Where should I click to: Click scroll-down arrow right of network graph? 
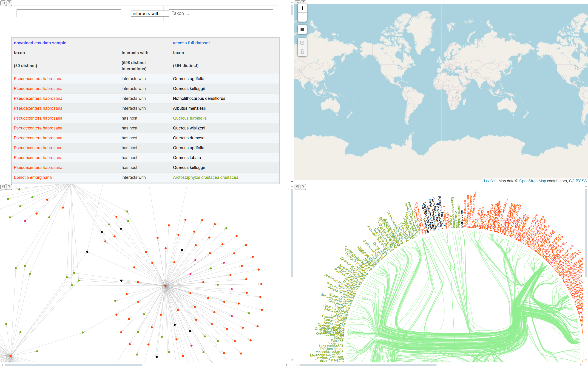(292, 360)
